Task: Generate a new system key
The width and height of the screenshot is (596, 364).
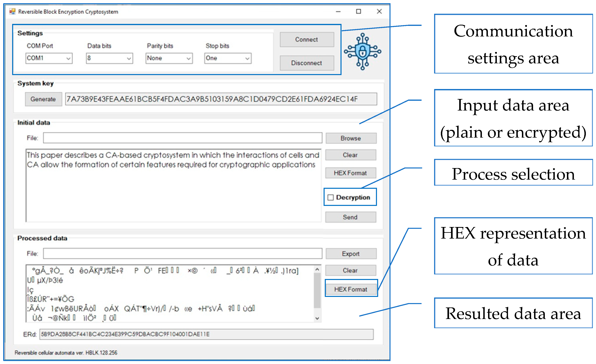Action: [43, 99]
